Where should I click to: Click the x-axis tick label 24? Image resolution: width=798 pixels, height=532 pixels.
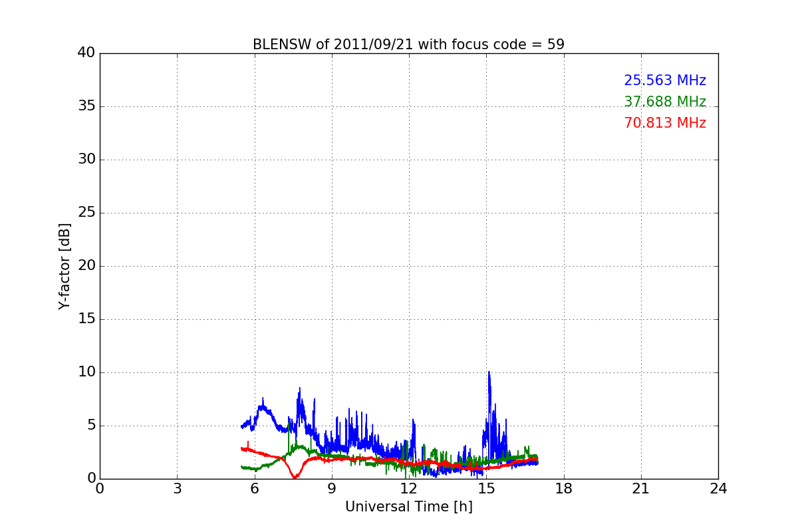click(718, 489)
